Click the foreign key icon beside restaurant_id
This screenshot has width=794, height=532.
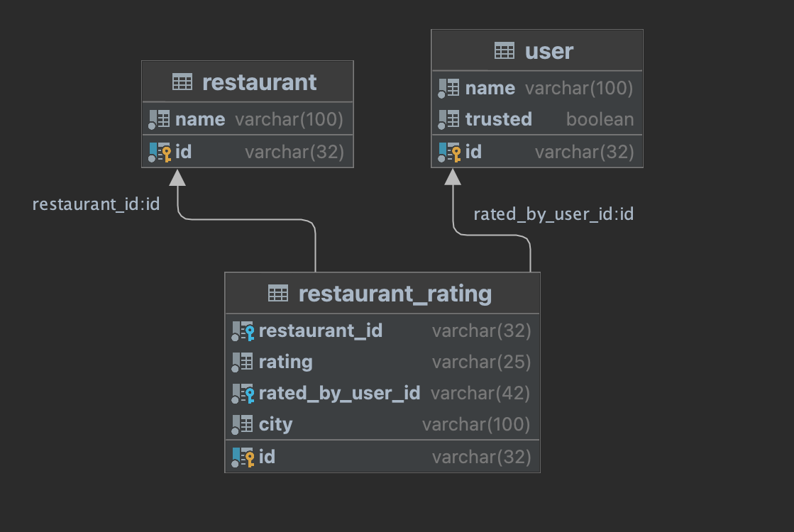(243, 331)
